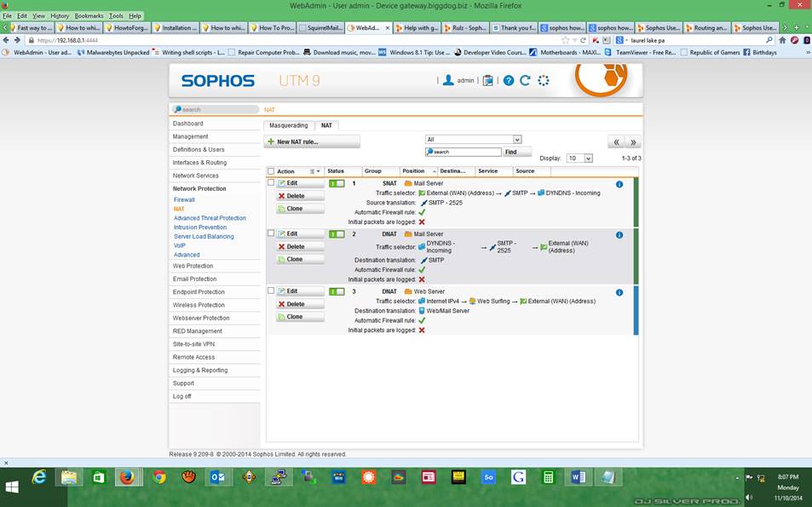812x507 pixels.
Task: Click the Find button
Action: coord(517,153)
